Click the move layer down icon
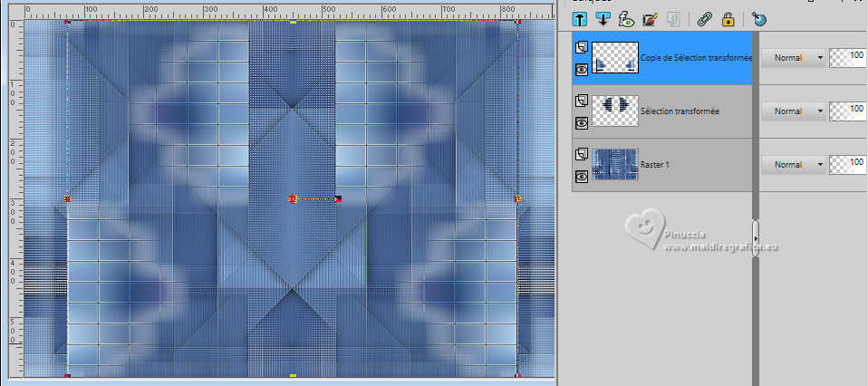This screenshot has width=868, height=386. (603, 19)
